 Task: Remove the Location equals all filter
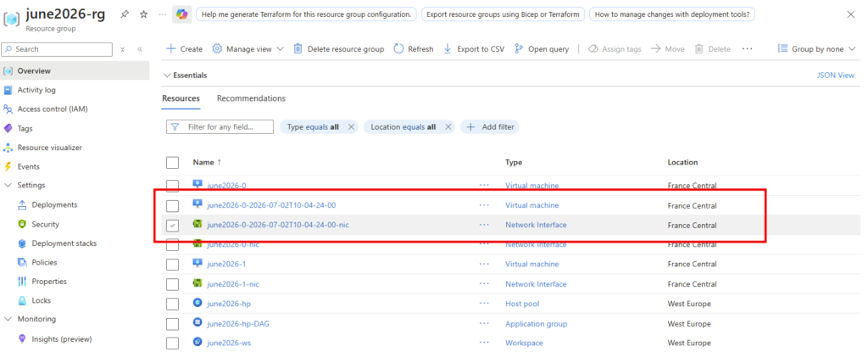pos(448,127)
